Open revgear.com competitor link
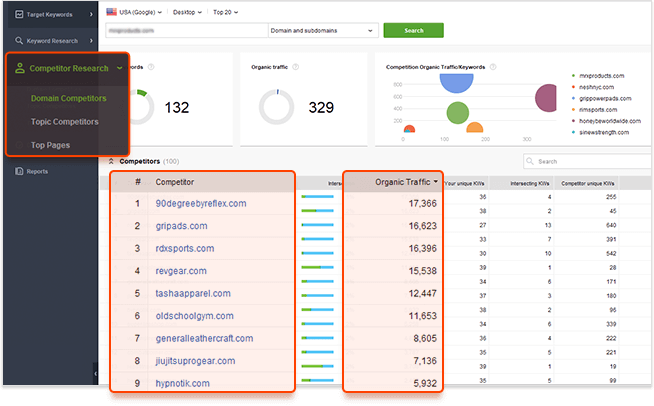Viewport: 654px width, 406px height. (x=181, y=271)
